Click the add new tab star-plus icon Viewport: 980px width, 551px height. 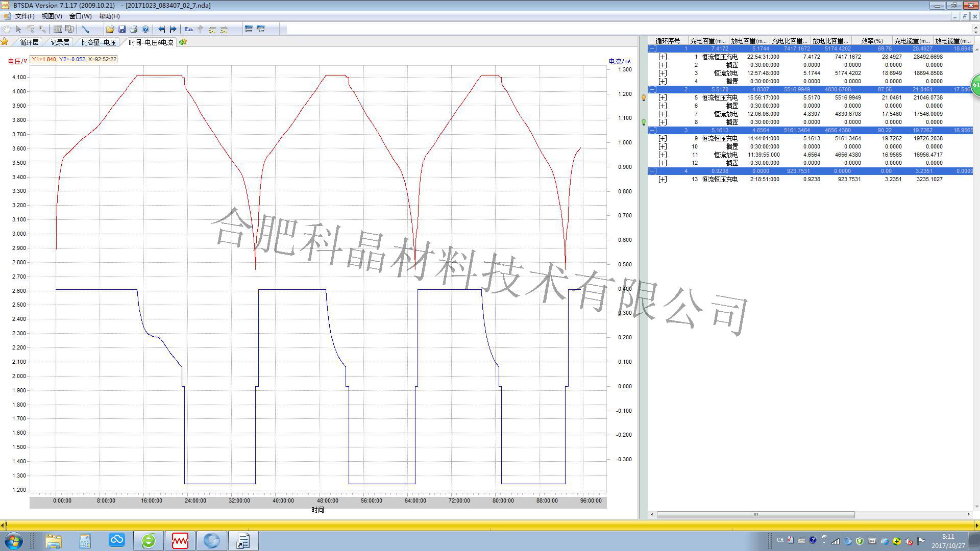pos(183,42)
